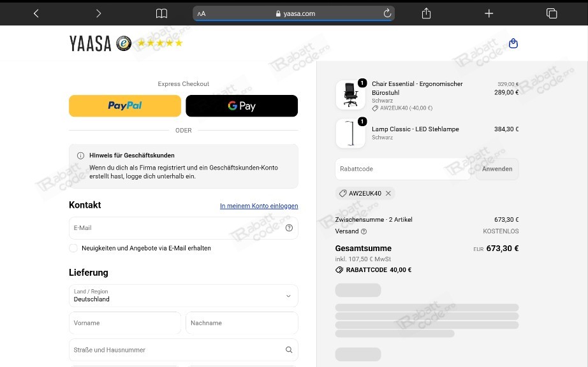
Task: Click the Chair Essential price 289,00 €
Action: (x=506, y=92)
